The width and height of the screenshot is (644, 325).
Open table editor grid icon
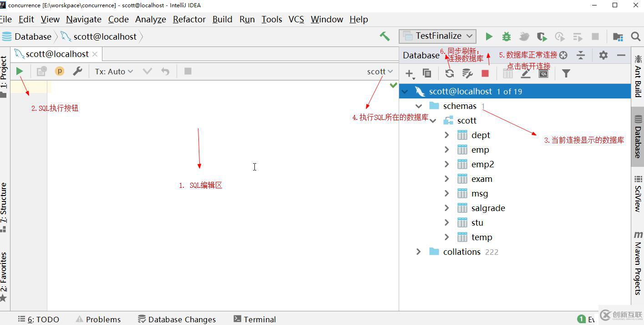[508, 73]
